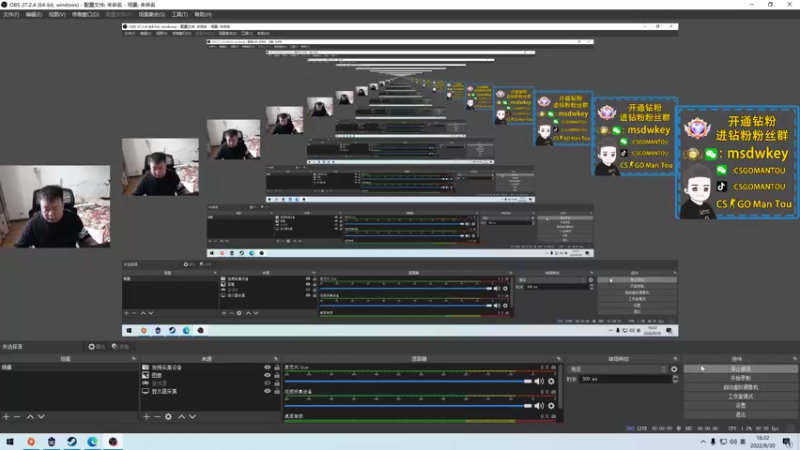Move source down with Sources panel down arrow

[192, 417]
